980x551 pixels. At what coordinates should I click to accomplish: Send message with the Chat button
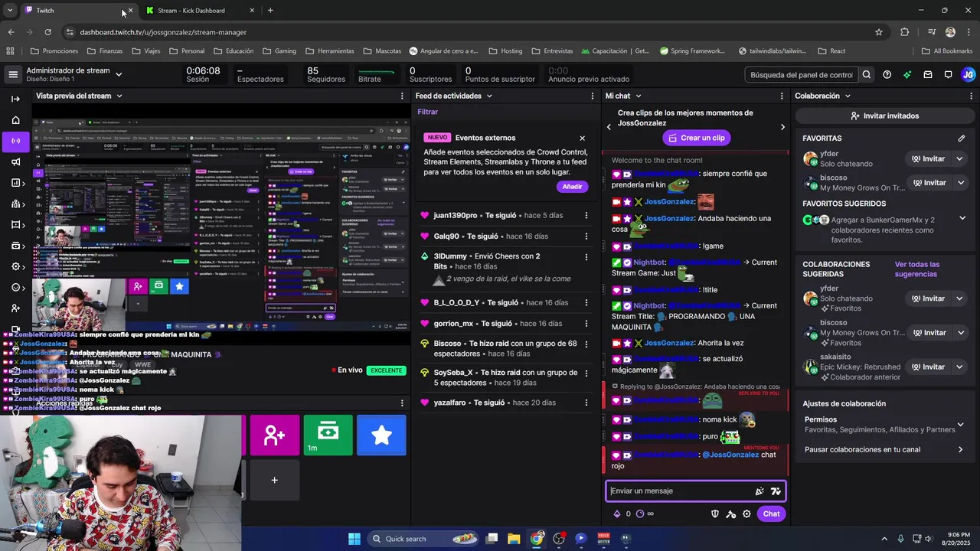771,514
